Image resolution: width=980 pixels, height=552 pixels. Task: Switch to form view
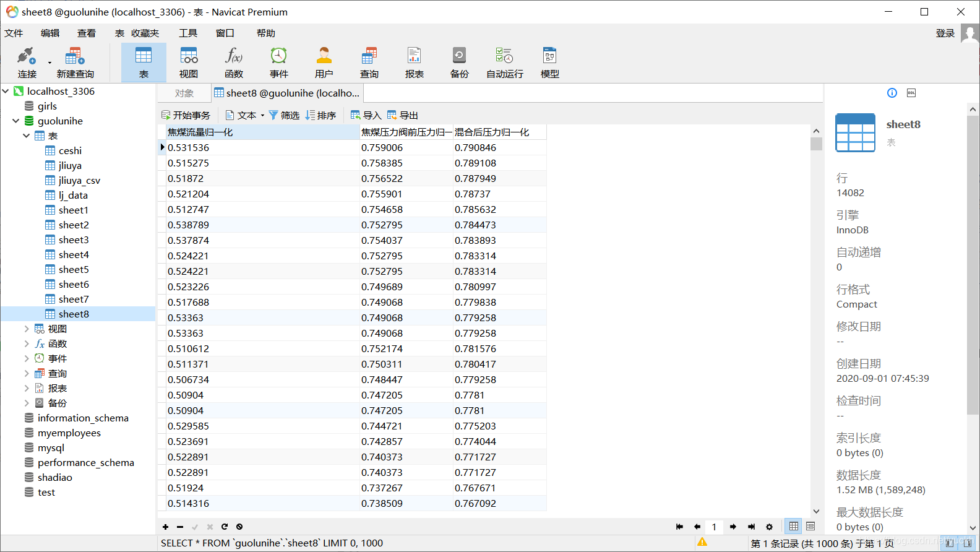(810, 526)
